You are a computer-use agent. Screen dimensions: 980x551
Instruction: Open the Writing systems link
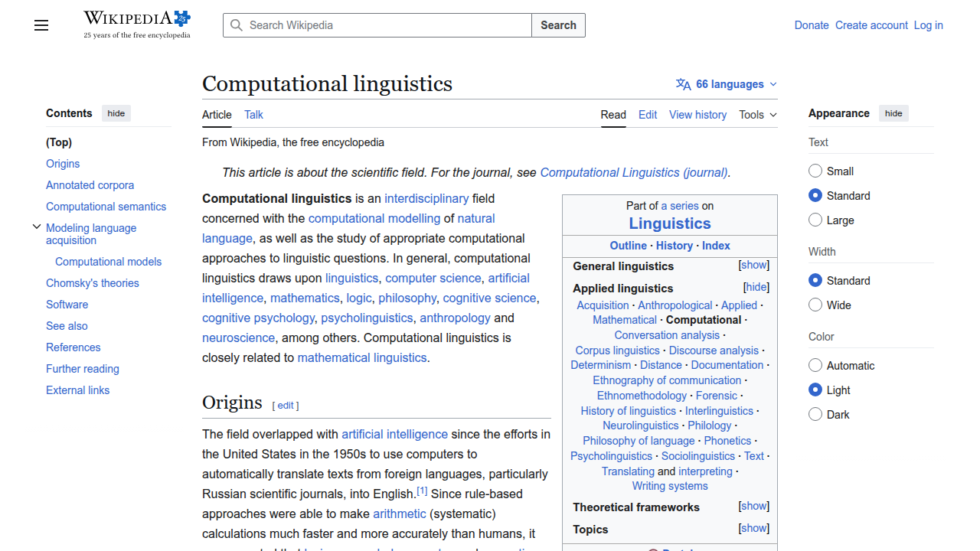[x=670, y=486]
